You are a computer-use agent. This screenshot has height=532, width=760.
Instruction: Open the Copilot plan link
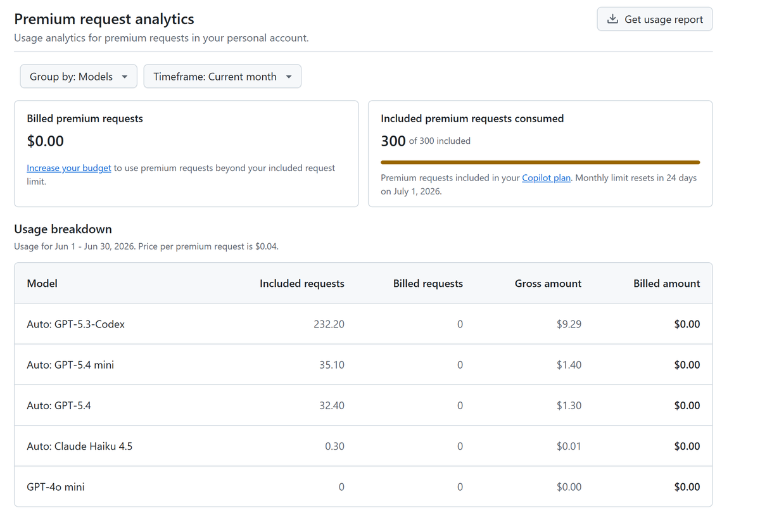click(546, 177)
